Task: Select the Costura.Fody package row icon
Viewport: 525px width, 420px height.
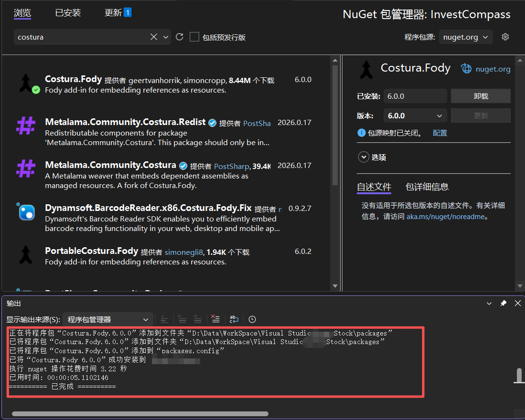Action: tap(26, 82)
